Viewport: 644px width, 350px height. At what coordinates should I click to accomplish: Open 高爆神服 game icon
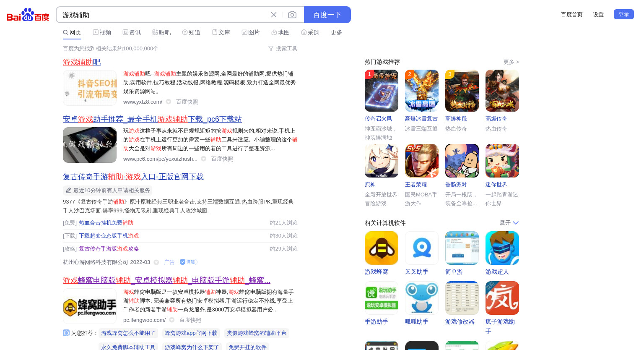(x=462, y=91)
